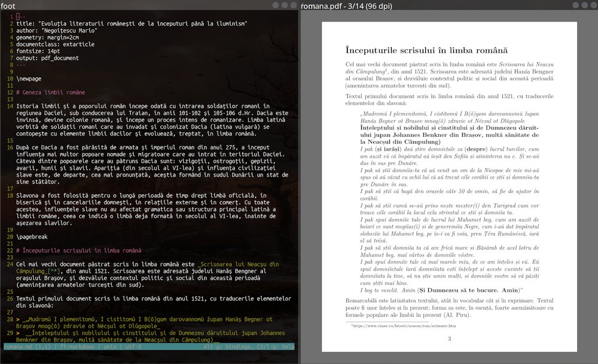Click the '\pagebreak' command in the editor
The width and height of the screenshot is (598, 364).
coord(32,237)
